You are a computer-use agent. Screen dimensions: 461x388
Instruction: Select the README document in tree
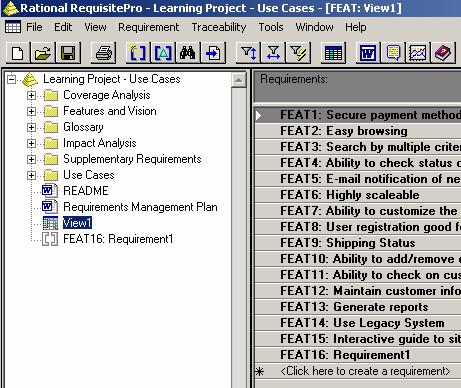tap(86, 191)
